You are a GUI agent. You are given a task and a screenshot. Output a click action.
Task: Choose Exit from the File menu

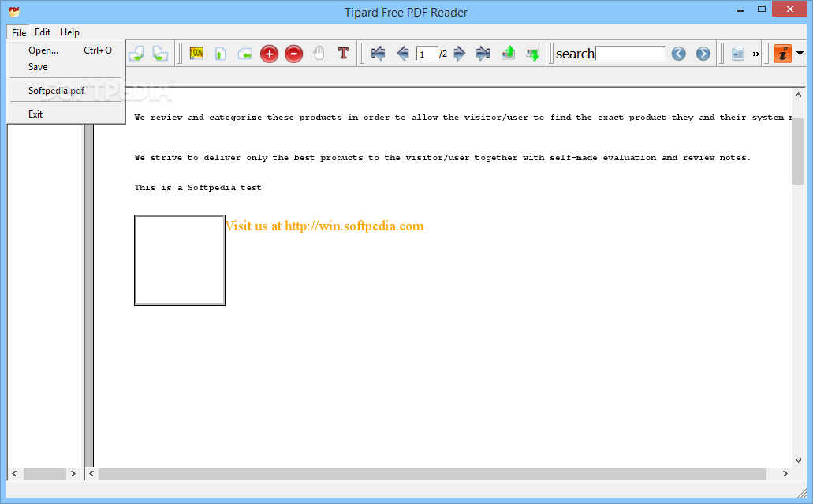[66, 114]
